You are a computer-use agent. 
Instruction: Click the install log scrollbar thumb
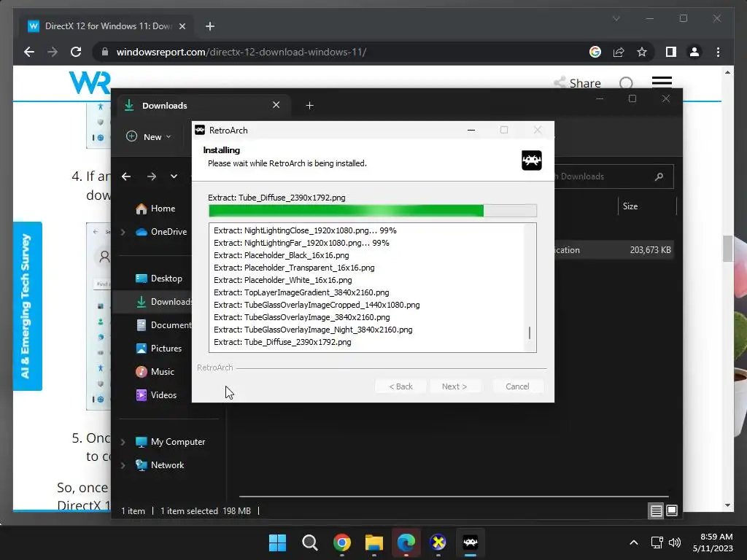pyautogui.click(x=530, y=332)
